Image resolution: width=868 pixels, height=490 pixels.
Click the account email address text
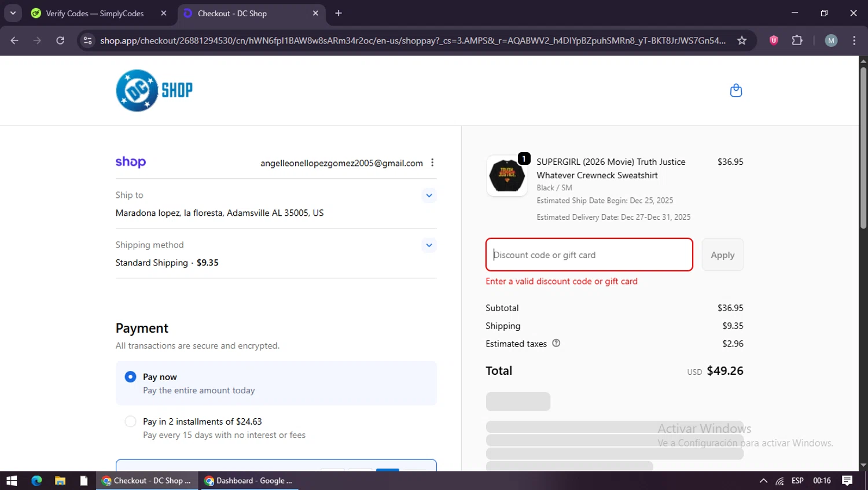341,163
